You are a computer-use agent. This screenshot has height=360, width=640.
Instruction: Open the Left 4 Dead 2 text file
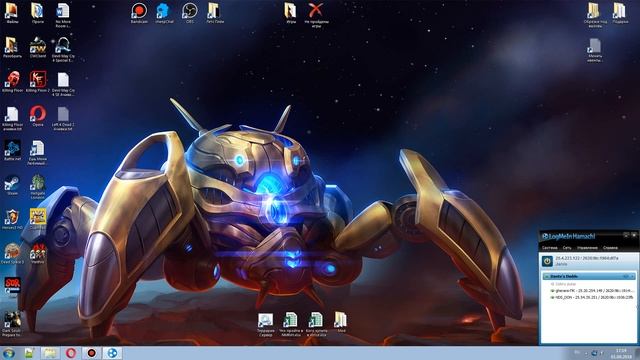click(63, 118)
